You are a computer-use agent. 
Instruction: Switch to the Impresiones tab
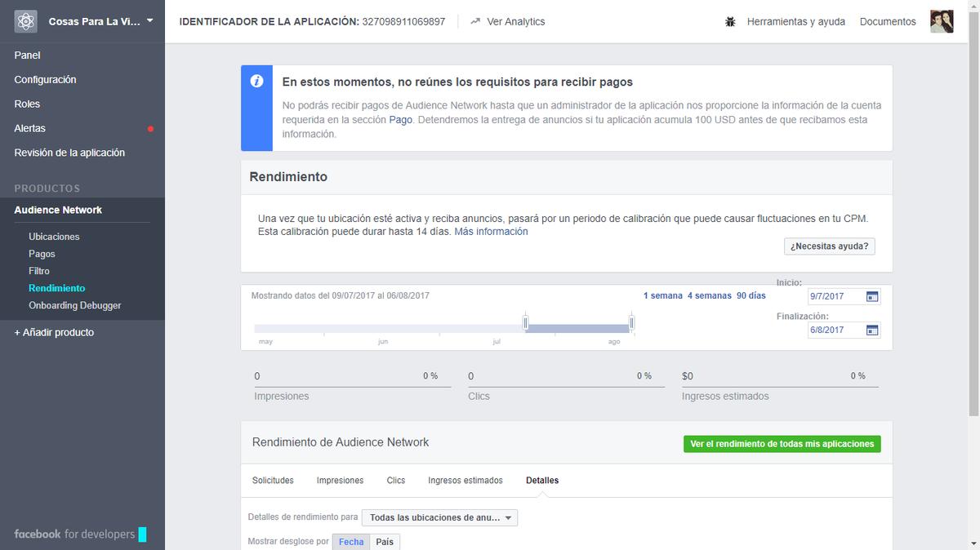click(x=340, y=480)
